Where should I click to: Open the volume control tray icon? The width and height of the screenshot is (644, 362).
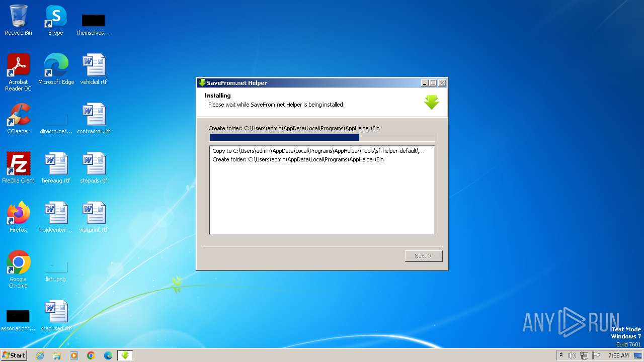(572, 355)
